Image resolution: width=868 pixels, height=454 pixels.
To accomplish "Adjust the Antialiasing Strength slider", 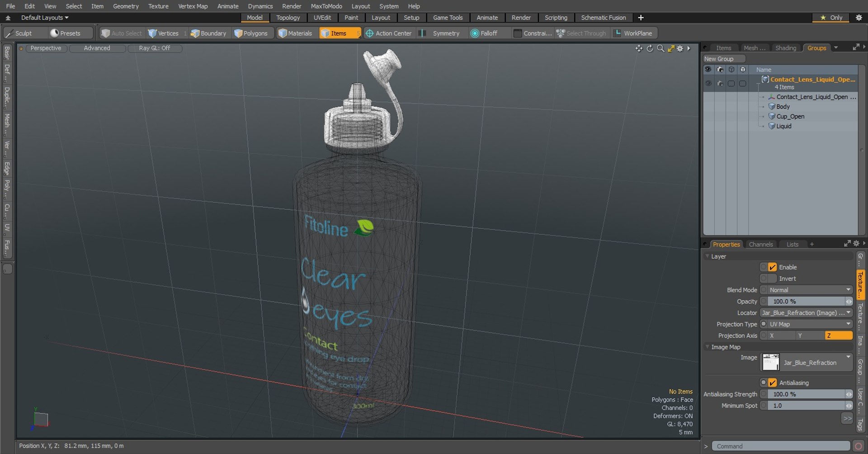I will (x=810, y=394).
